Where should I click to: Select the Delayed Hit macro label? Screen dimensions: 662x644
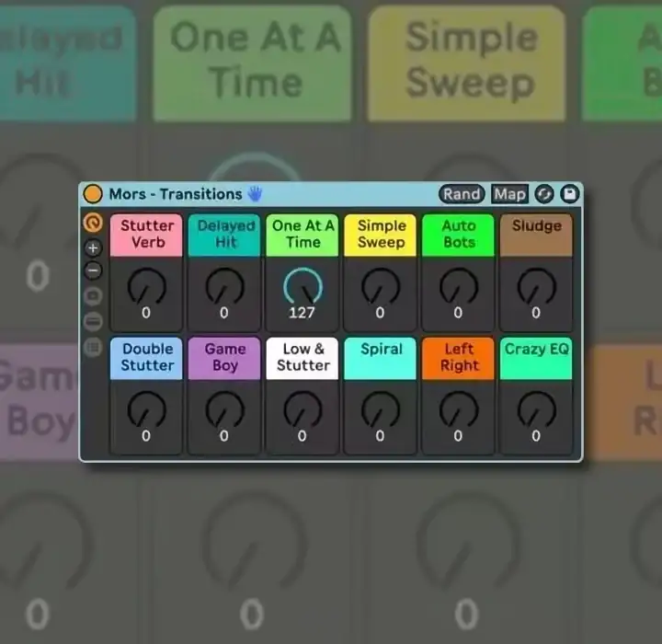pos(224,235)
